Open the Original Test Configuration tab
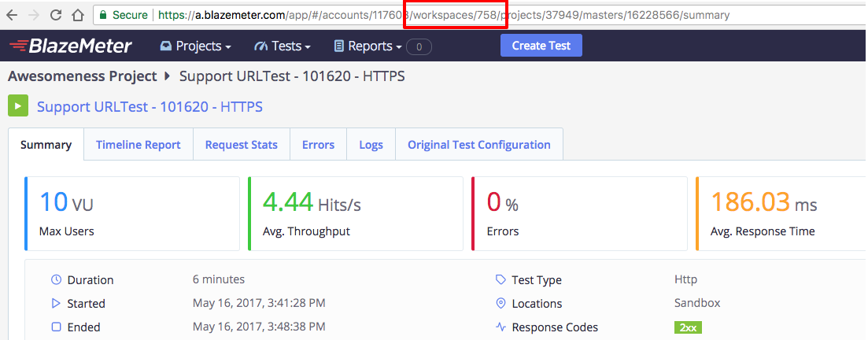Viewport: 868px width, 340px height. (x=479, y=145)
